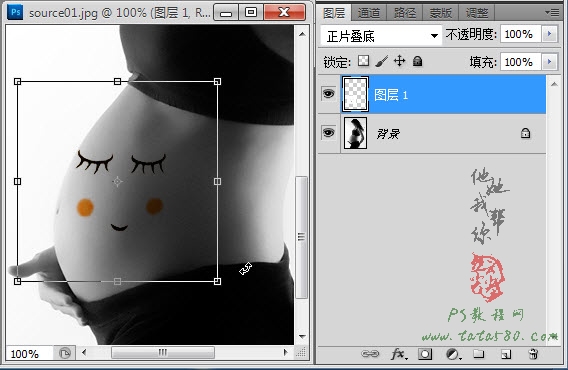This screenshot has width=568, height=370.
Task: Maximize the source01.jpg document window
Action: [x=251, y=13]
